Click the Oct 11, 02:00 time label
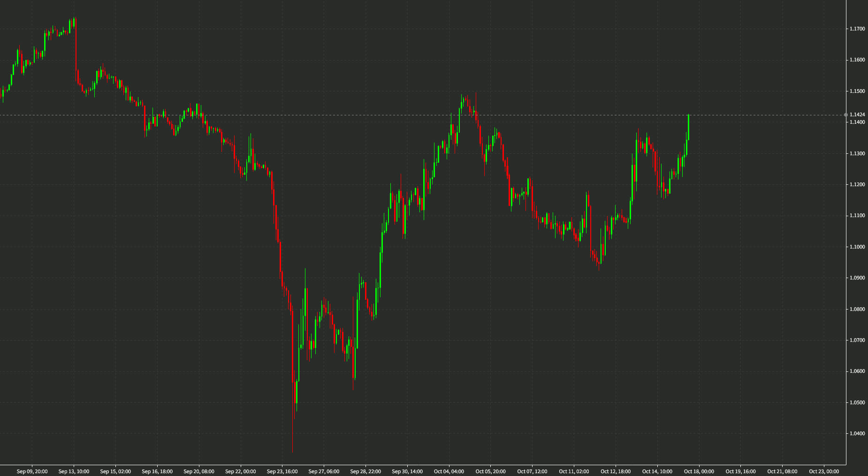 [x=574, y=471]
